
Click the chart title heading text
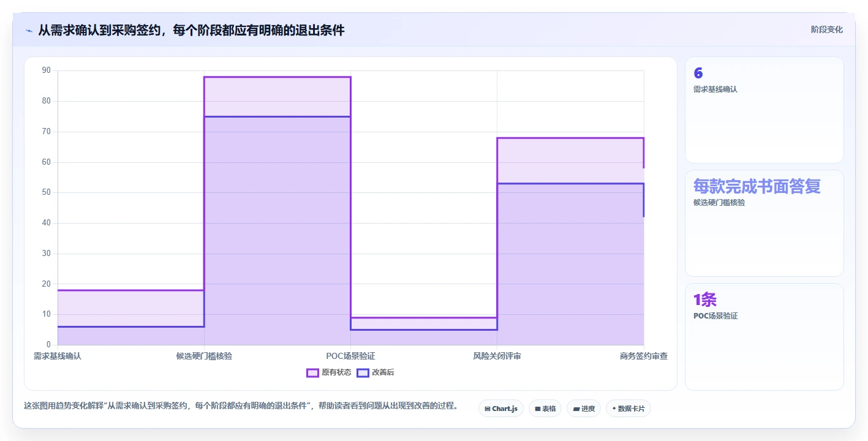coord(191,30)
